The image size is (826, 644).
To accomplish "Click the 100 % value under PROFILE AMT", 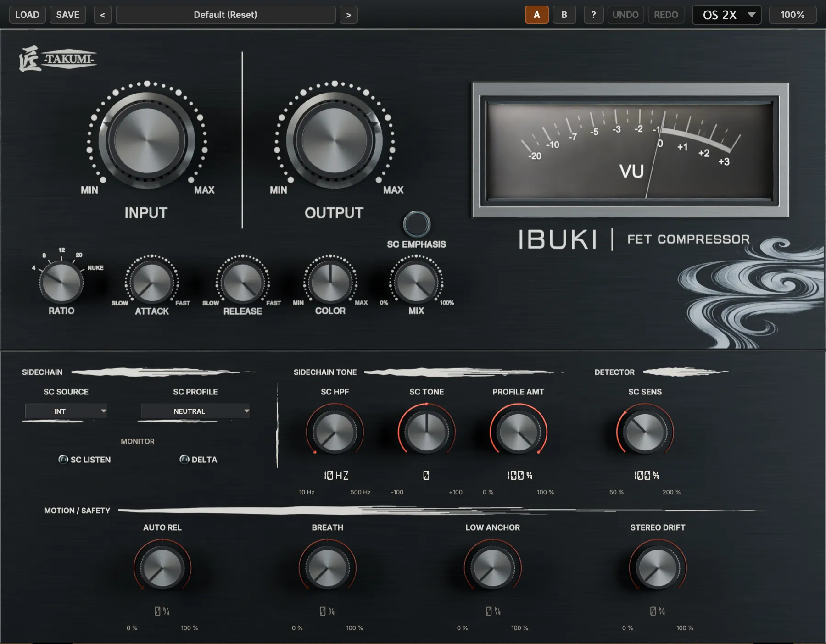I will tap(520, 475).
